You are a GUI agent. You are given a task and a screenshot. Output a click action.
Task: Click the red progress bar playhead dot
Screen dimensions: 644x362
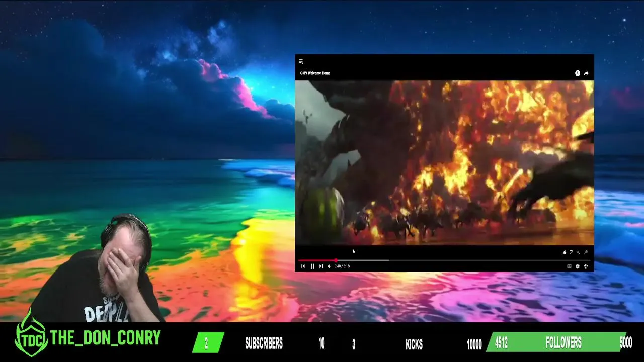click(336, 260)
